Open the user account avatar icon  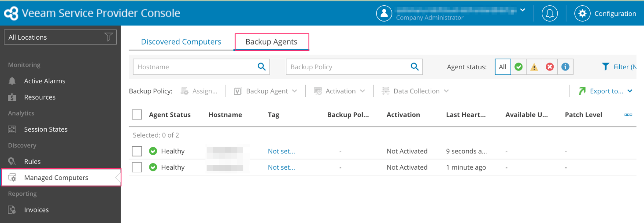click(x=384, y=13)
